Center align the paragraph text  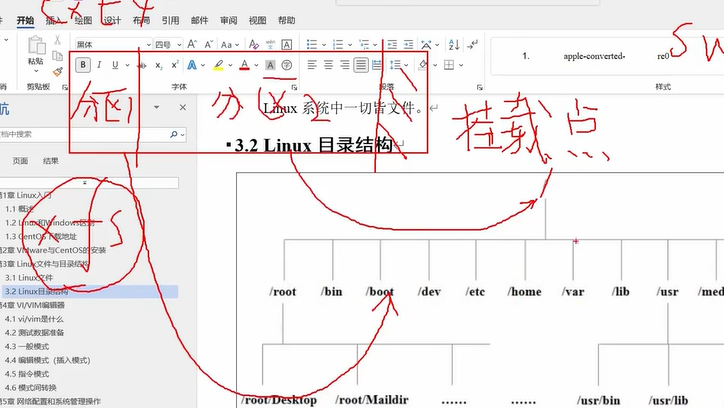coord(327,65)
